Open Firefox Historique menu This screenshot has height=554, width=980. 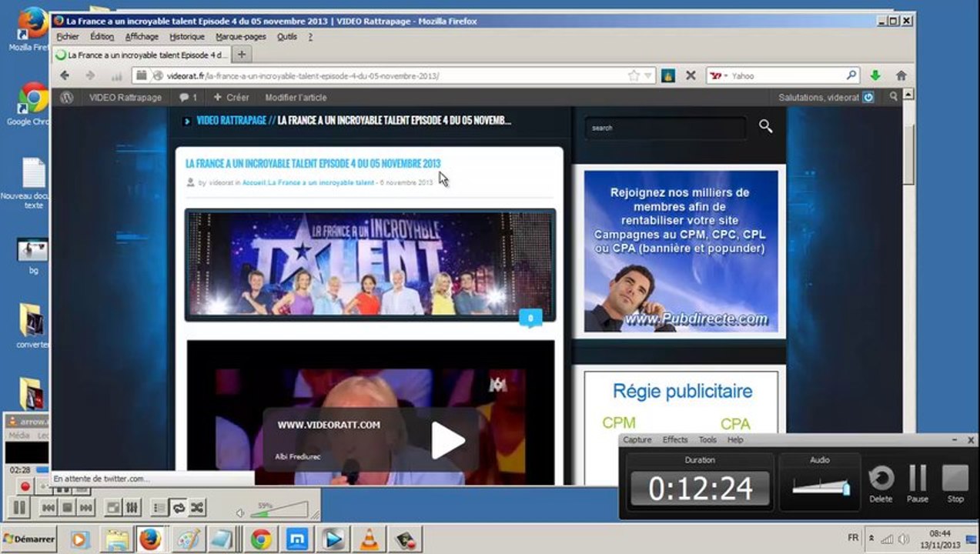click(187, 36)
